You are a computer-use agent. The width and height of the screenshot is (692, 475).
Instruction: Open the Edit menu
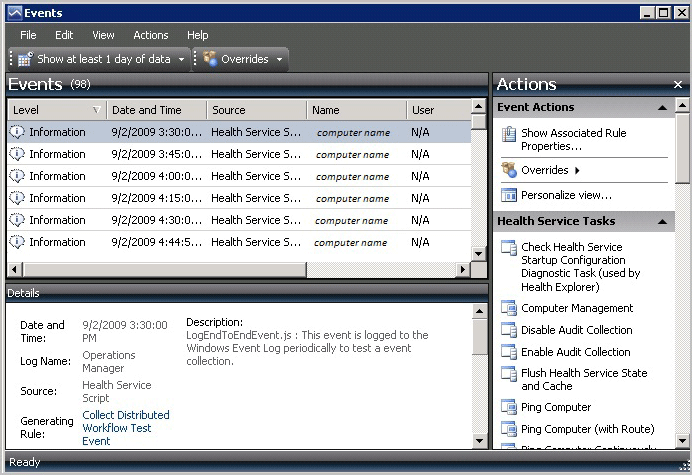64,35
